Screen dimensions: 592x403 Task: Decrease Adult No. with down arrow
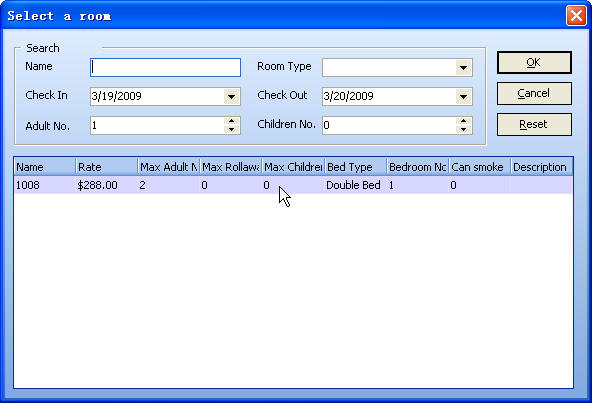231,130
